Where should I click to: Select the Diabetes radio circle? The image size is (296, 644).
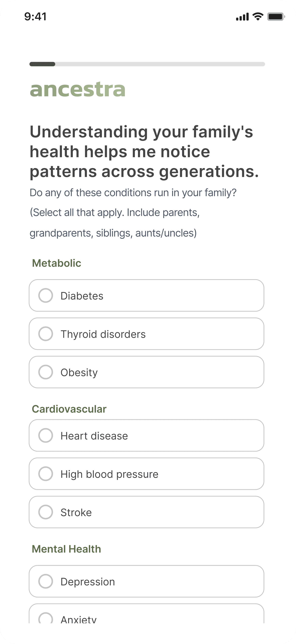[x=46, y=296]
